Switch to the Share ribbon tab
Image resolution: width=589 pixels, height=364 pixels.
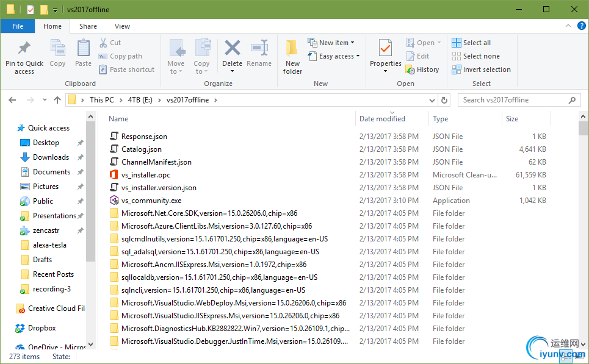[x=88, y=26]
